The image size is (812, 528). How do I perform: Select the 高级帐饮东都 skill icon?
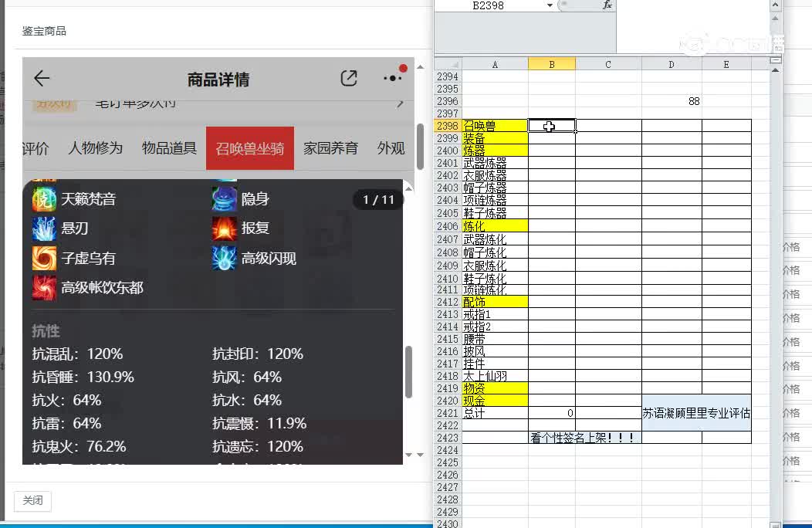(44, 288)
